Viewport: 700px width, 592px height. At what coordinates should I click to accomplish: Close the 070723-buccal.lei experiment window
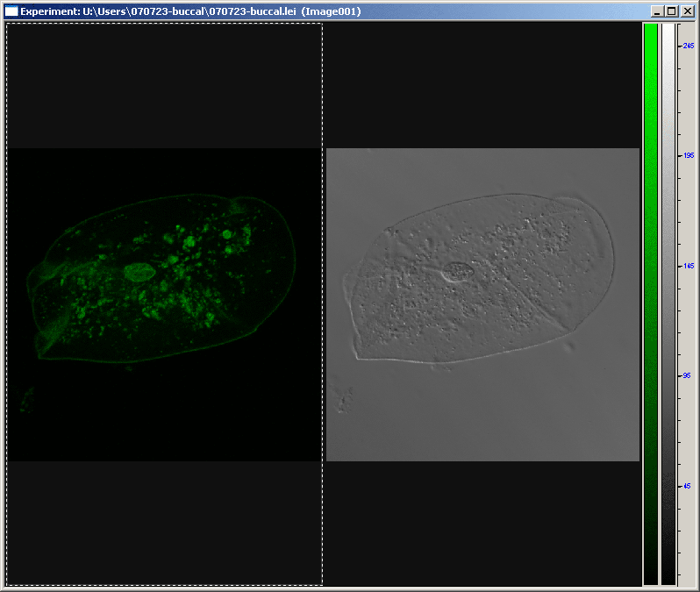(x=688, y=11)
